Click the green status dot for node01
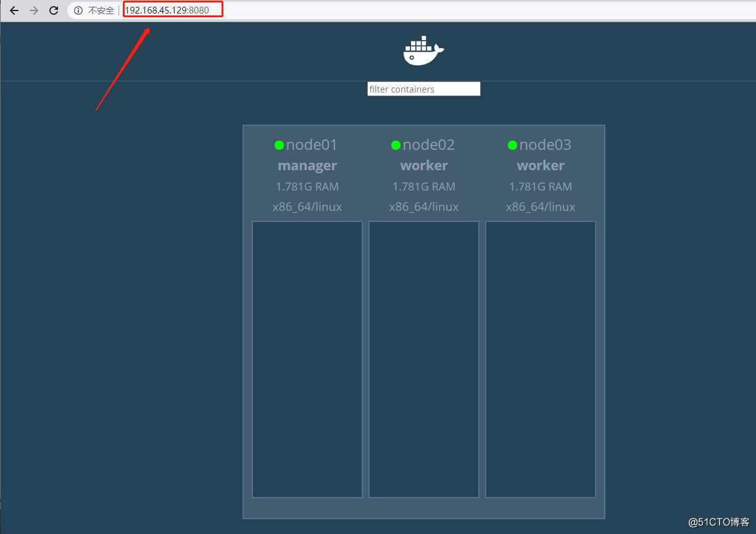Viewport: 756px width, 534px height. (x=279, y=145)
